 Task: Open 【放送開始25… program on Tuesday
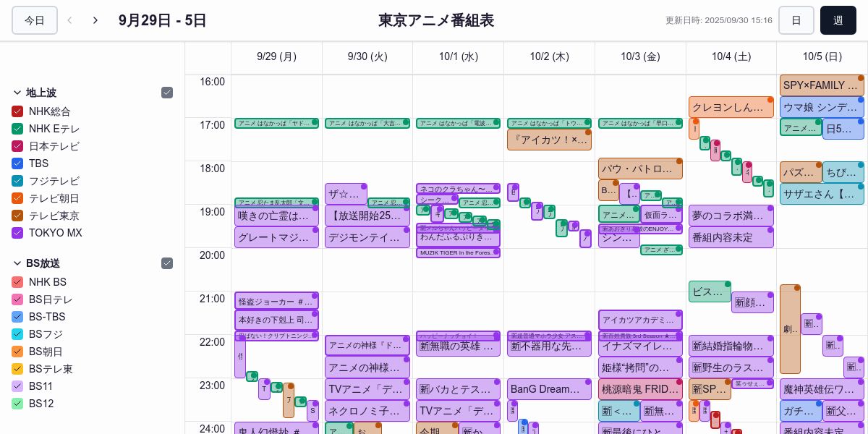coord(367,216)
